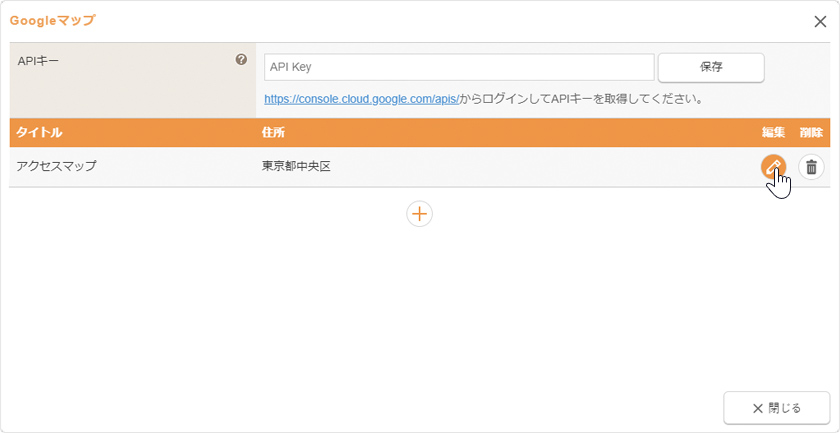This screenshot has height=433, width=840.
Task: Delete the アクセスマップ entry with trash icon
Action: coord(811,167)
